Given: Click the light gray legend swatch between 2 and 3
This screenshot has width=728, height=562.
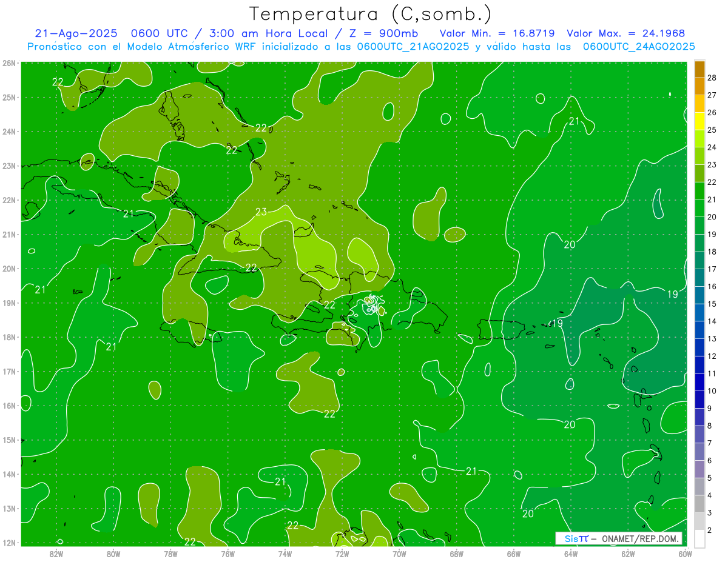Looking at the screenshot, I should coord(699,521).
